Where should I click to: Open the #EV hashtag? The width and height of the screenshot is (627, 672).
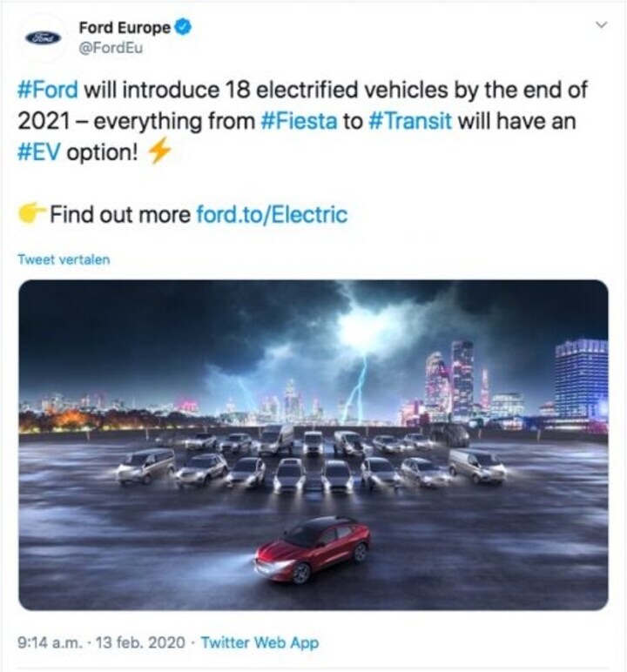pyautogui.click(x=39, y=152)
